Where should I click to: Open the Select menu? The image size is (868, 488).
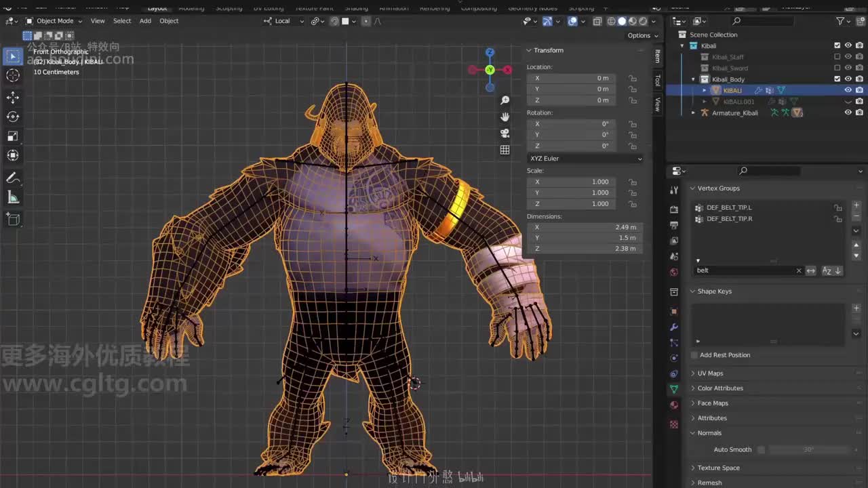click(122, 21)
